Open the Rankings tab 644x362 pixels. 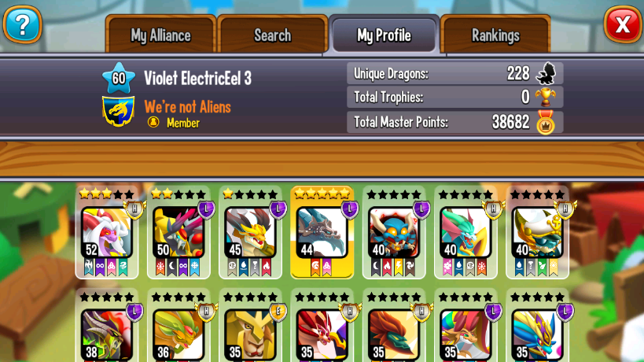pyautogui.click(x=495, y=35)
